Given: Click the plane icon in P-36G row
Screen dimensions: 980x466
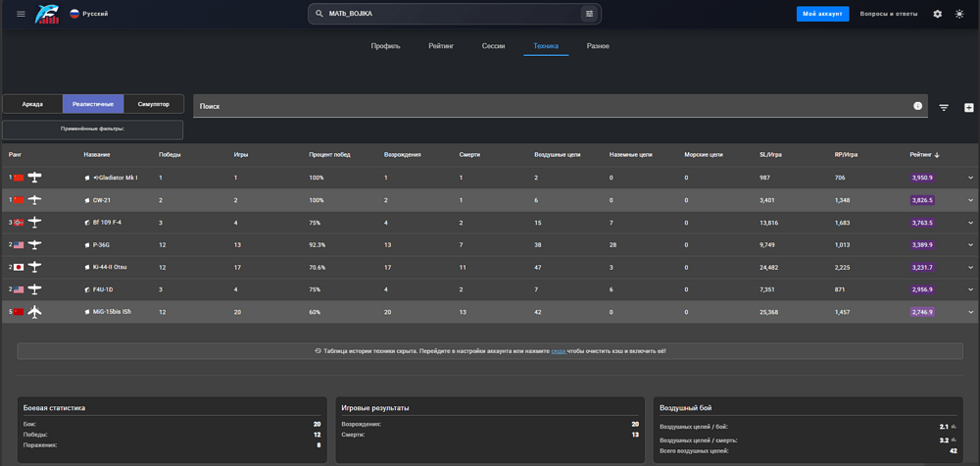Looking at the screenshot, I should tap(35, 244).
